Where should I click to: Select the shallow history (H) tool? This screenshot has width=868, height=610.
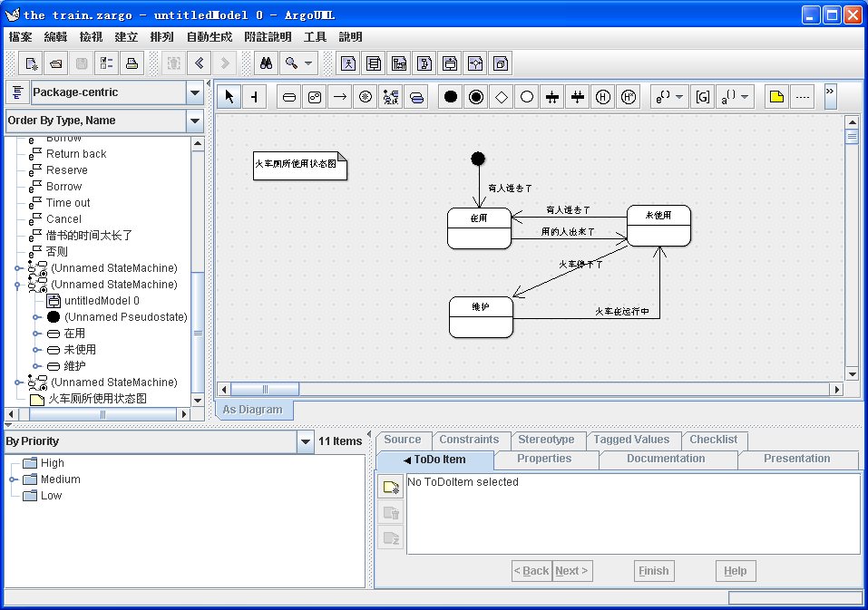click(x=602, y=97)
